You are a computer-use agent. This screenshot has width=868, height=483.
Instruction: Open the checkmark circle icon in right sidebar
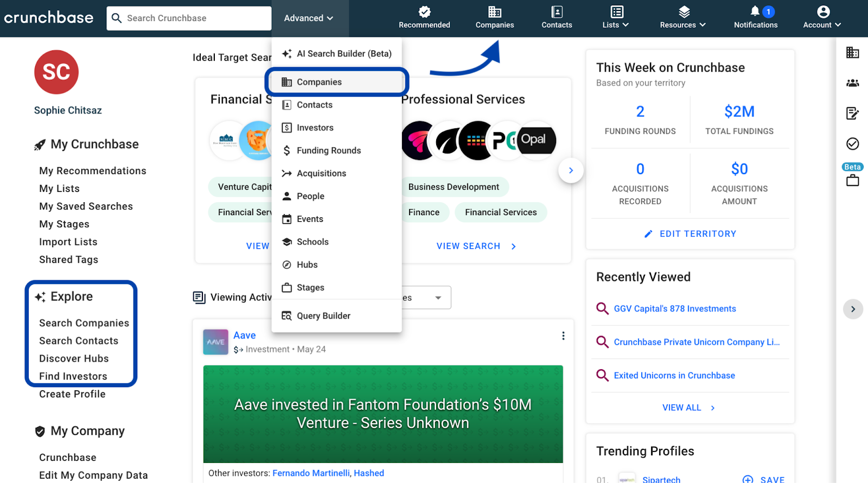pyautogui.click(x=852, y=144)
